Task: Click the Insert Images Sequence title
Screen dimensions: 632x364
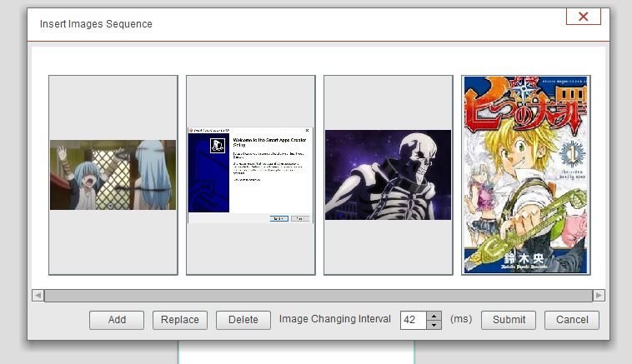Action: pos(96,24)
